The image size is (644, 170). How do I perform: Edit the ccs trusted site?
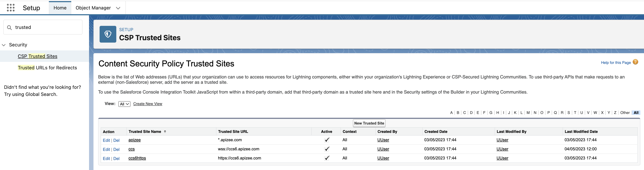(x=106, y=149)
